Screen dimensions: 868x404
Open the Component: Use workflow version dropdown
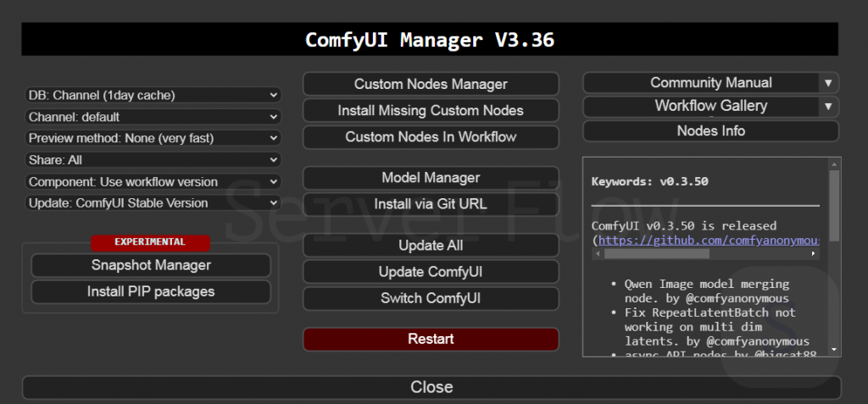point(153,181)
